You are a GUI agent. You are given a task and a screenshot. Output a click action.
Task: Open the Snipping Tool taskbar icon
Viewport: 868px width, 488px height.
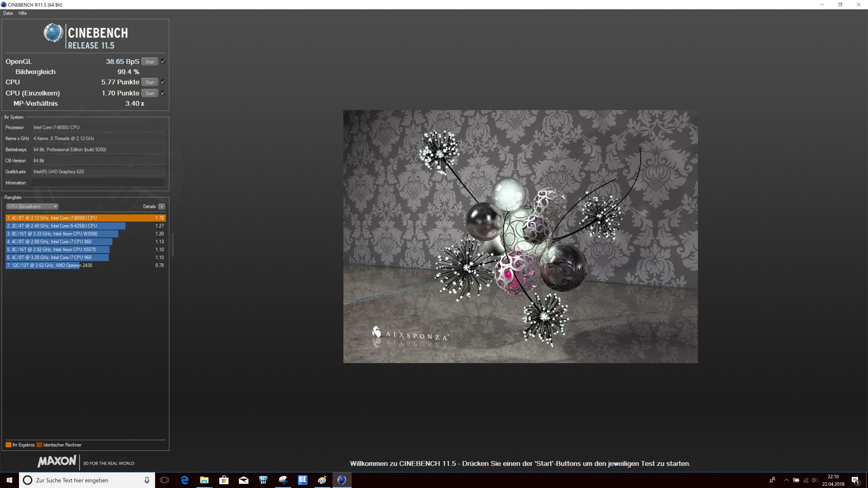tap(283, 480)
